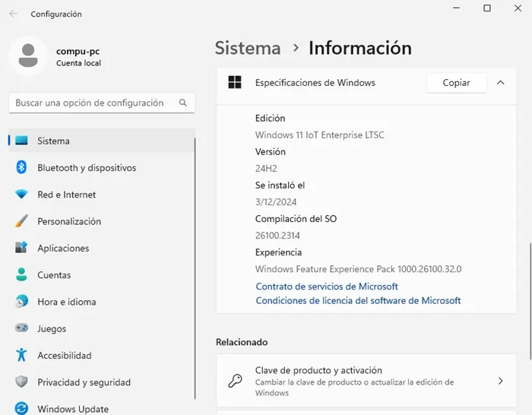This screenshot has width=532, height=415.
Task: Go to Privacidad y seguridad
Action: click(102, 382)
